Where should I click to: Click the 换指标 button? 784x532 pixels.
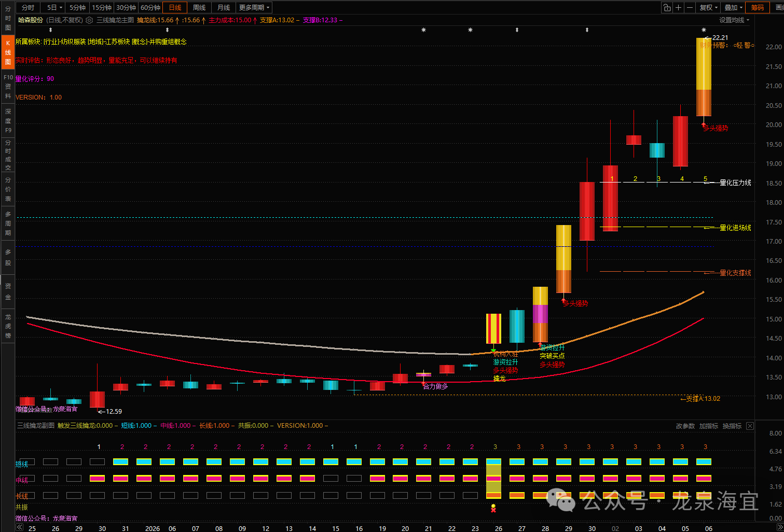(732, 426)
